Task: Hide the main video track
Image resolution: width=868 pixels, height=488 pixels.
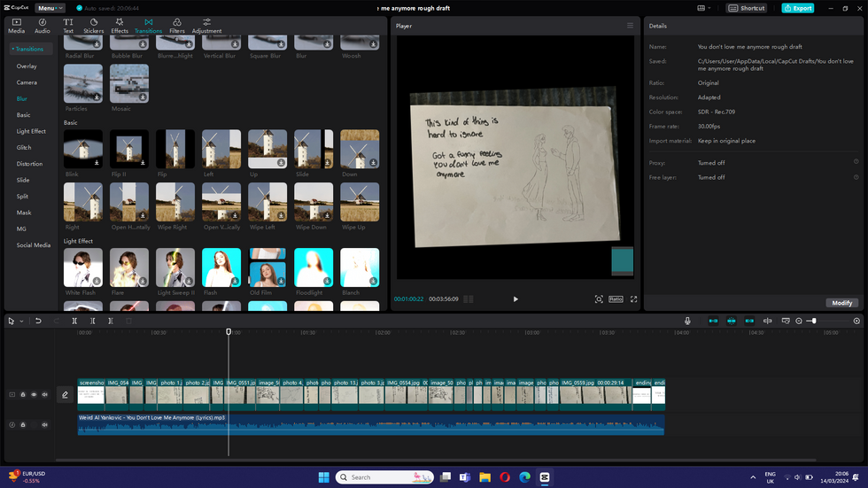Action: [34, 394]
